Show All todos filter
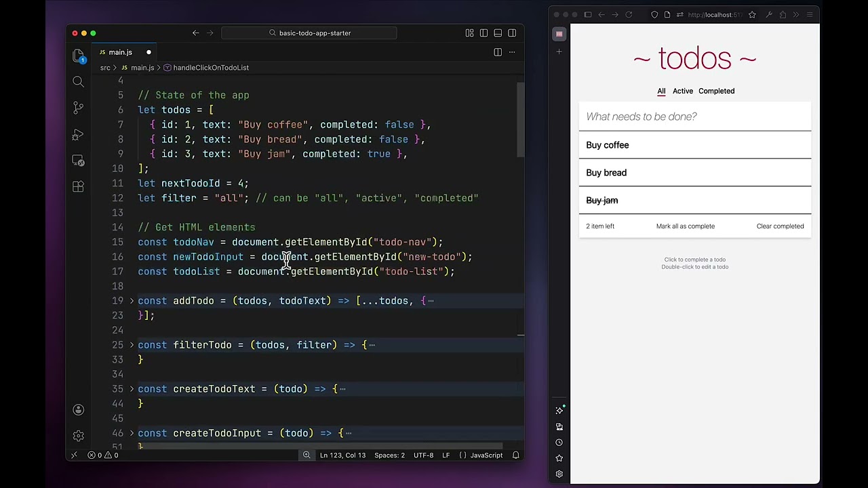The width and height of the screenshot is (868, 488). click(661, 91)
